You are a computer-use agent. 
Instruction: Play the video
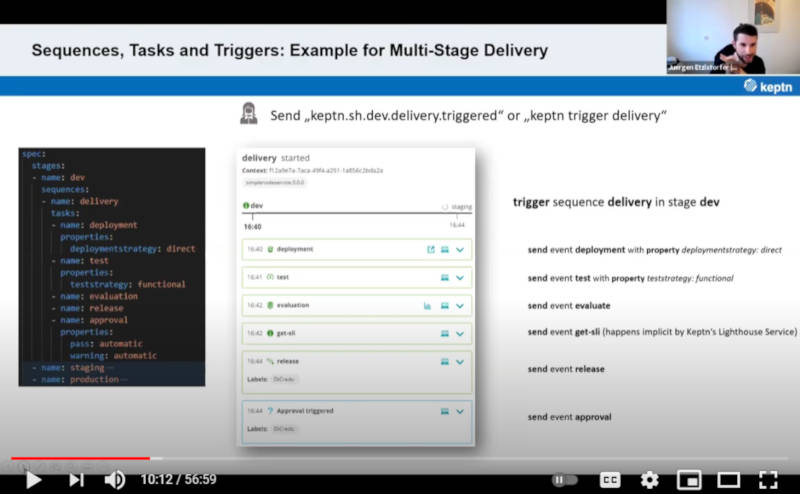coord(34,480)
